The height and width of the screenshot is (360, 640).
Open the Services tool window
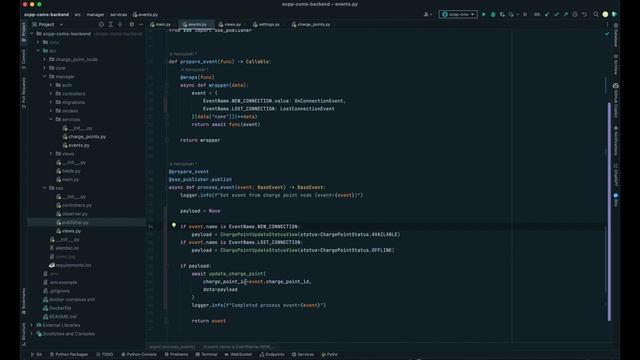(303, 354)
